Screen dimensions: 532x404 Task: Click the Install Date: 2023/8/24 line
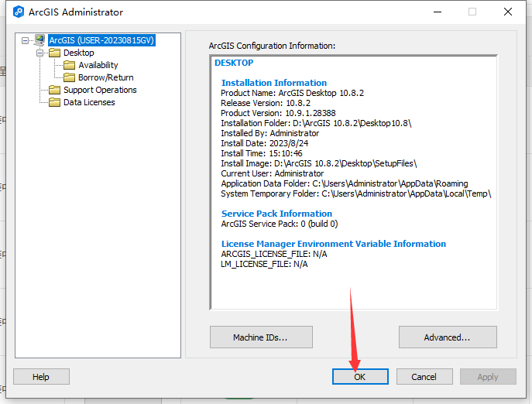pos(264,143)
